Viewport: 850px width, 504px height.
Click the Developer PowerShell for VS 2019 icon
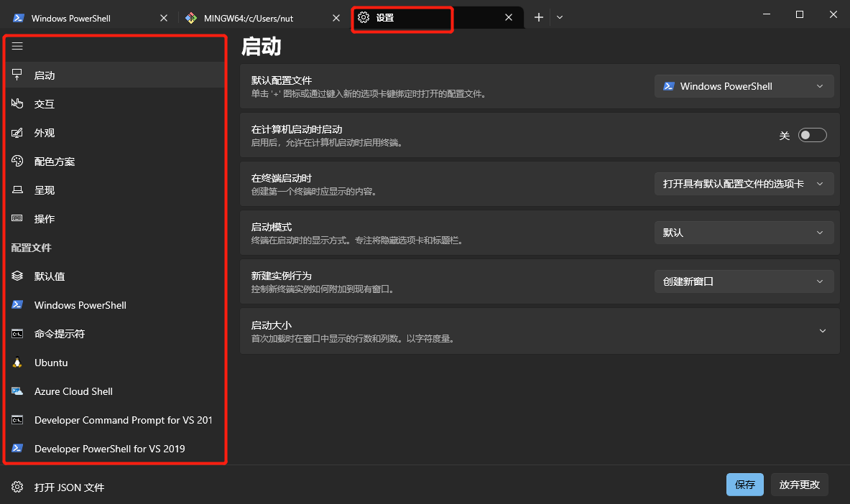click(17, 448)
